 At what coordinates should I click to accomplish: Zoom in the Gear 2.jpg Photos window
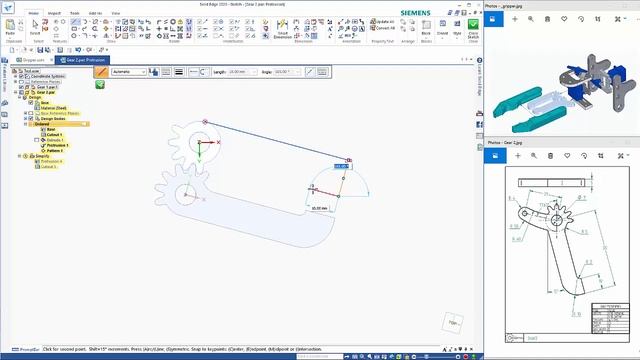(x=534, y=156)
